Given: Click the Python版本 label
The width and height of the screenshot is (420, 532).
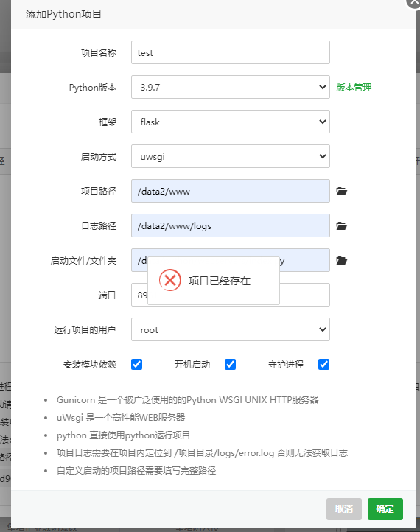Looking at the screenshot, I should coord(93,88).
